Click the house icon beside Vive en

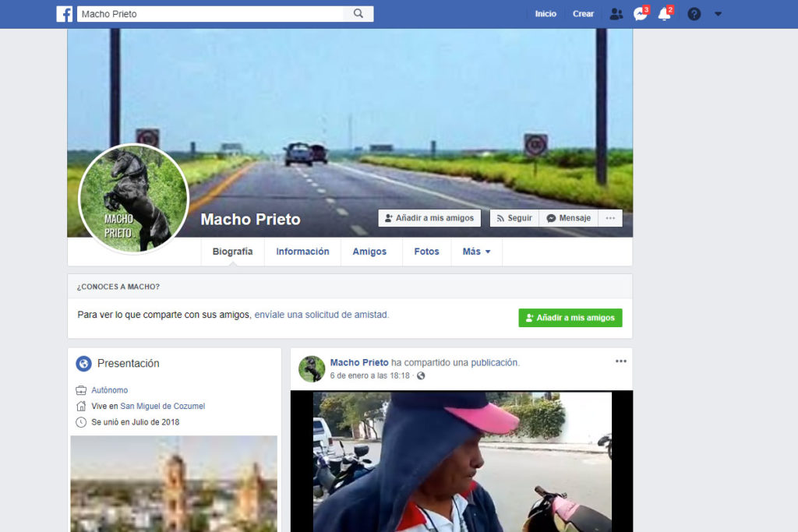(x=81, y=406)
